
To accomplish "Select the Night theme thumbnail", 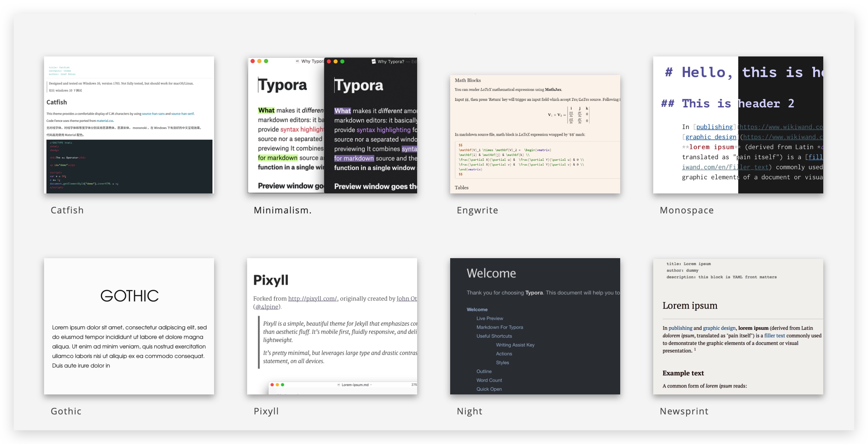I will 535,326.
